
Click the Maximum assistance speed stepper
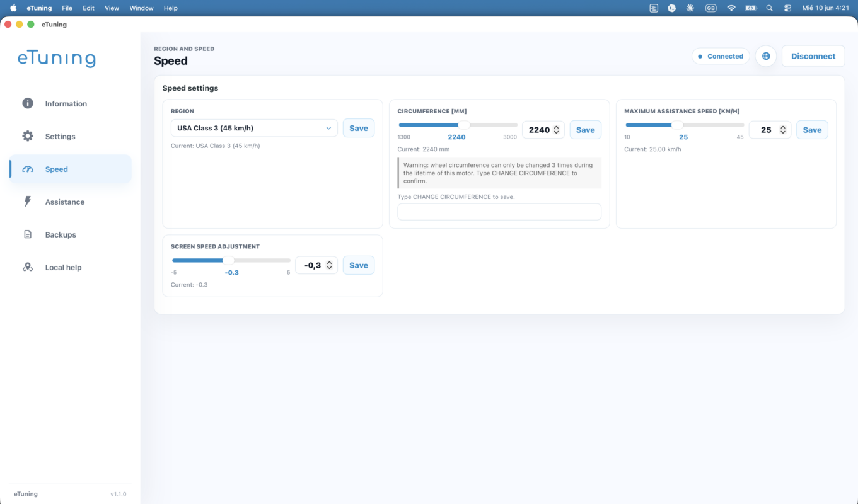[x=782, y=130]
